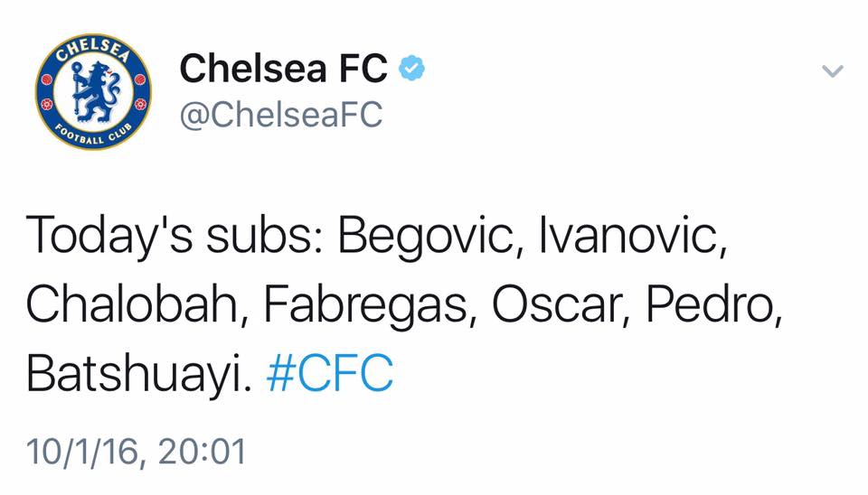The width and height of the screenshot is (868, 495).
Task: Click the blue verified checkmark badge
Action: pos(413,68)
